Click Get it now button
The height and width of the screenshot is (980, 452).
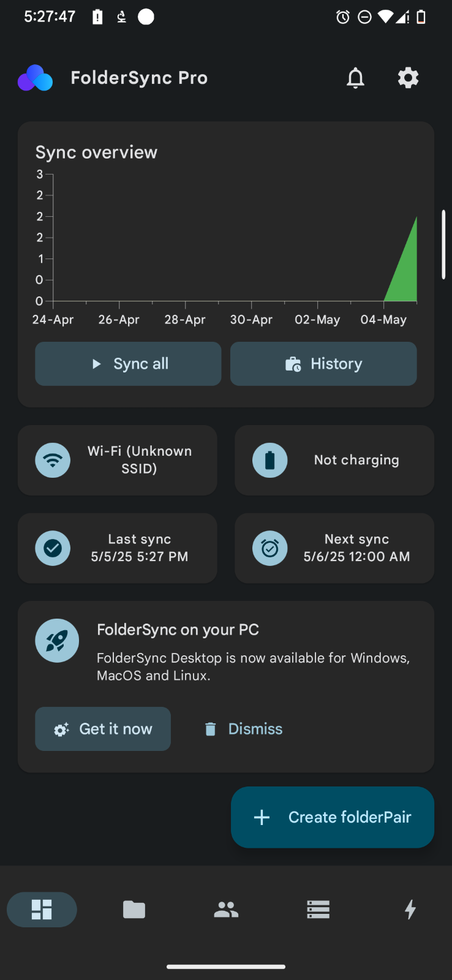click(103, 729)
